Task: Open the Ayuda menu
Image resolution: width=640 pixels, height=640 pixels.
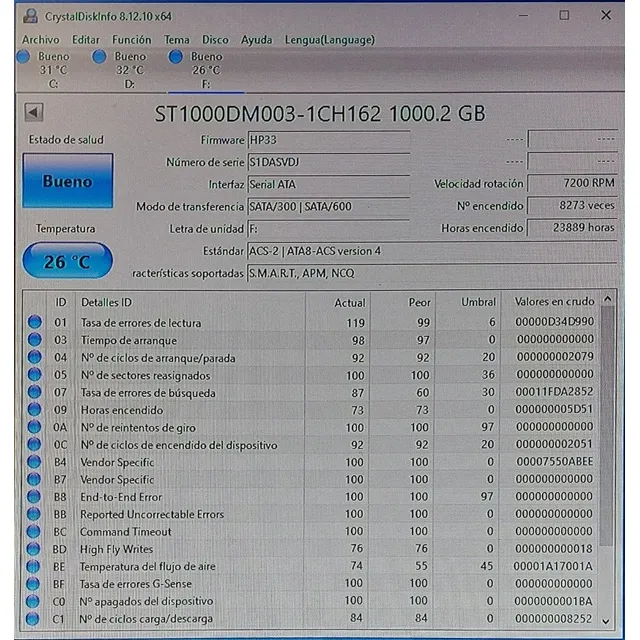Action: pos(256,40)
